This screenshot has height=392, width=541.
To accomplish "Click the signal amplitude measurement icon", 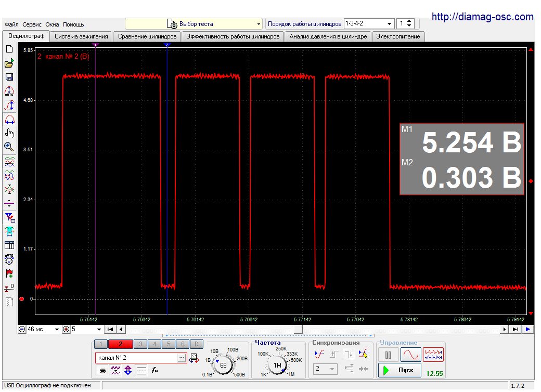I will 9,105.
